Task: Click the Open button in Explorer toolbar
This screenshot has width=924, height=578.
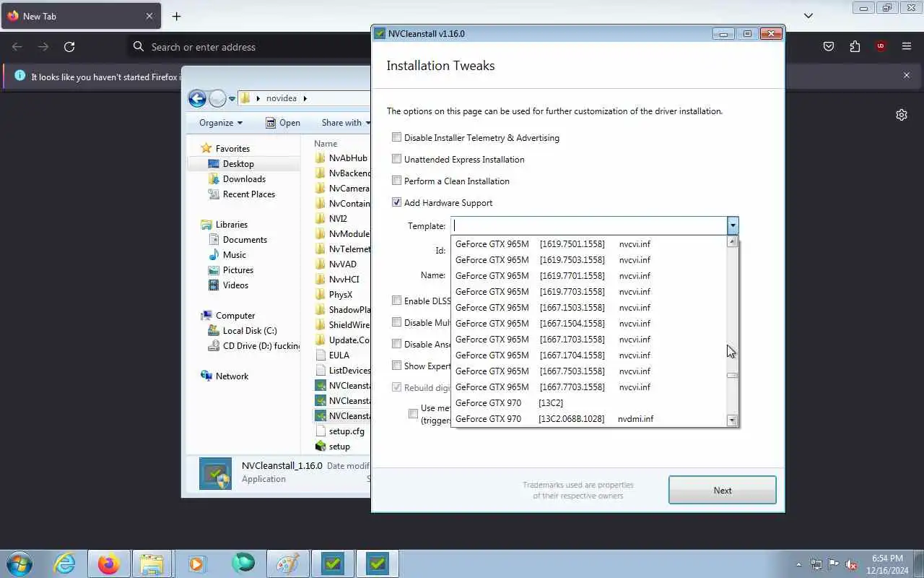Action: [x=283, y=123]
